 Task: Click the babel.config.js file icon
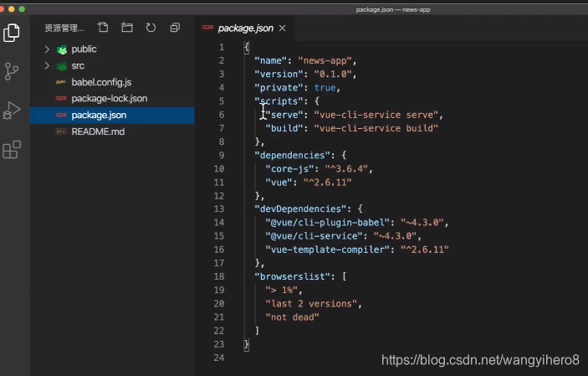61,82
